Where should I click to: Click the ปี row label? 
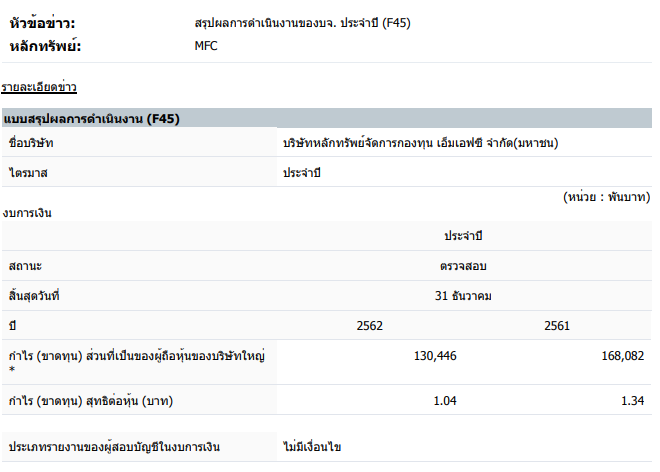(x=13, y=325)
